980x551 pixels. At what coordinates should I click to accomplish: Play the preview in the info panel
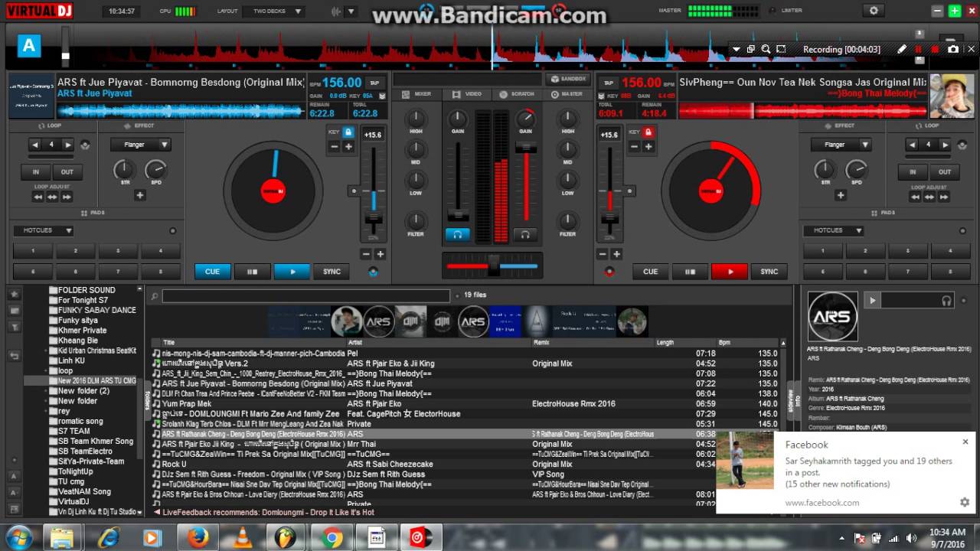(872, 301)
